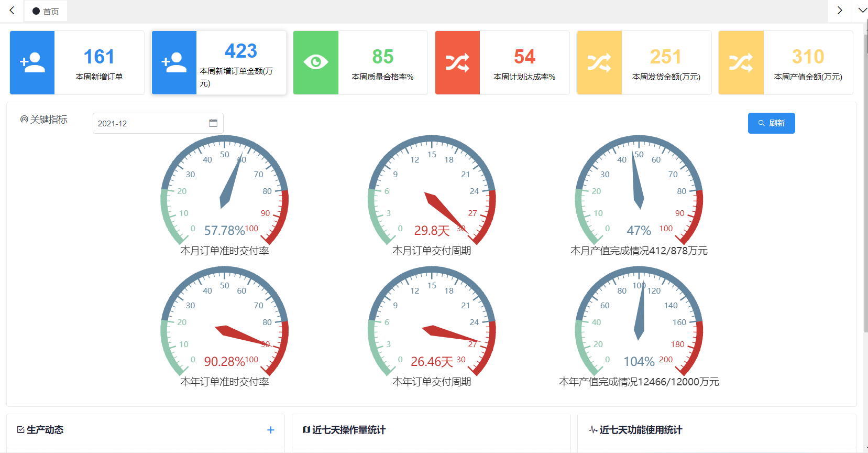Click the 251 shipment amount value
The width and height of the screenshot is (868, 453).
[x=666, y=57]
